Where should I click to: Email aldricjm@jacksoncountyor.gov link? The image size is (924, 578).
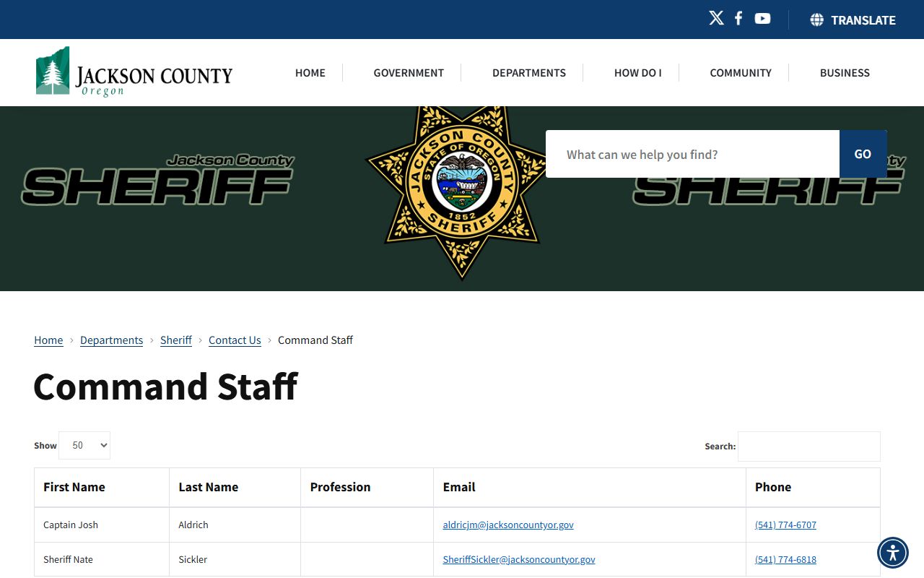[508, 525]
